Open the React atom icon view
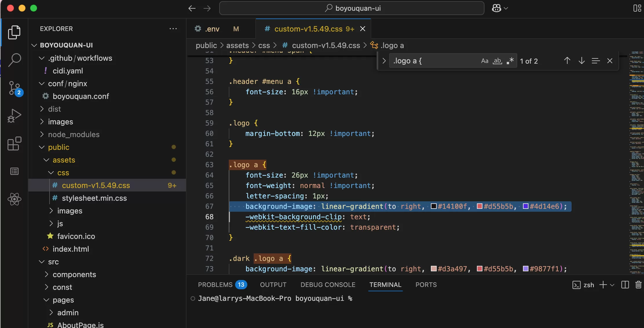 (14, 199)
